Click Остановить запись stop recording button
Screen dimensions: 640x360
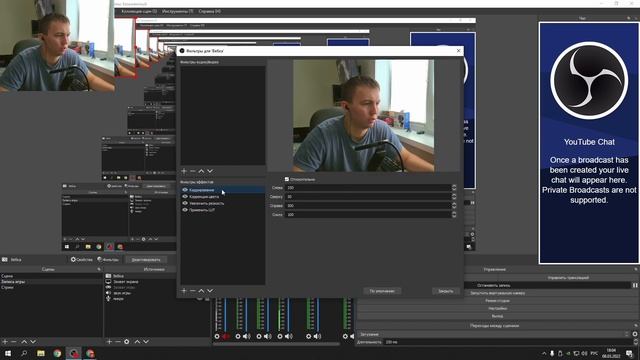[493, 285]
